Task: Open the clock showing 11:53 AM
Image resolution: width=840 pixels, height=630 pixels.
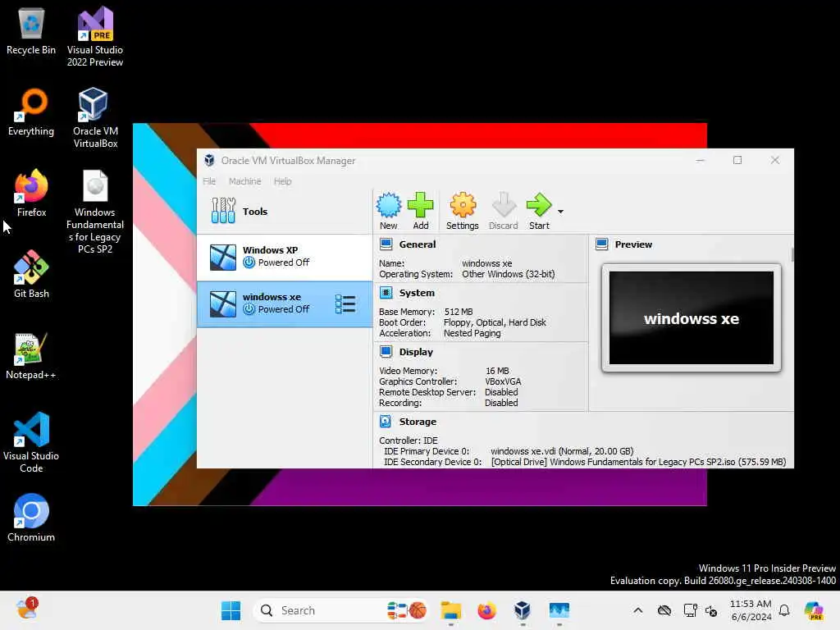Action: (751, 610)
